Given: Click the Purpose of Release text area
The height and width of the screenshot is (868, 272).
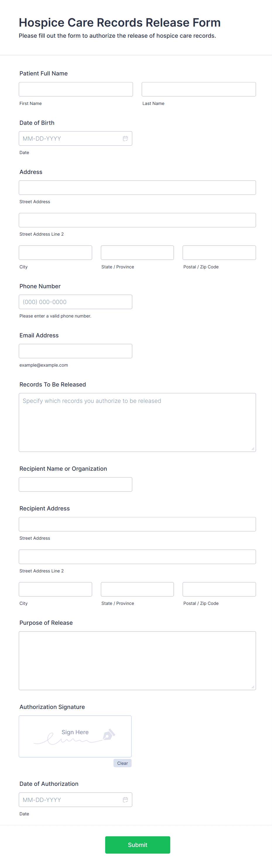Looking at the screenshot, I should 137,660.
